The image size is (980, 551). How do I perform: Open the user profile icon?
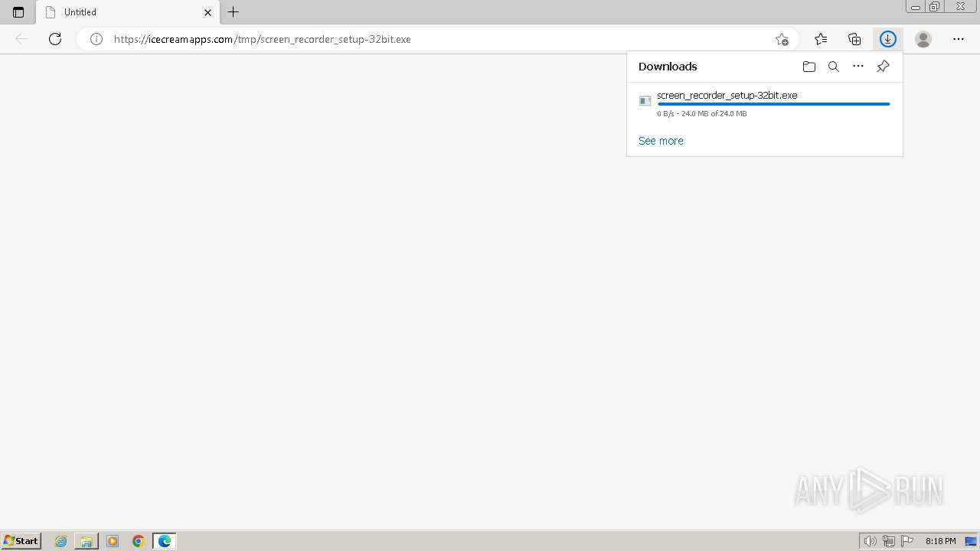(x=923, y=39)
